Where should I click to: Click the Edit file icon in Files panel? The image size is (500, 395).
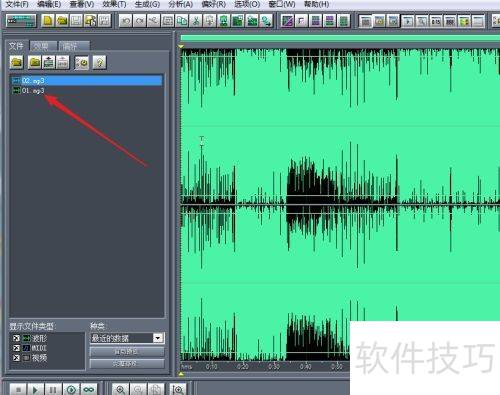[82, 62]
